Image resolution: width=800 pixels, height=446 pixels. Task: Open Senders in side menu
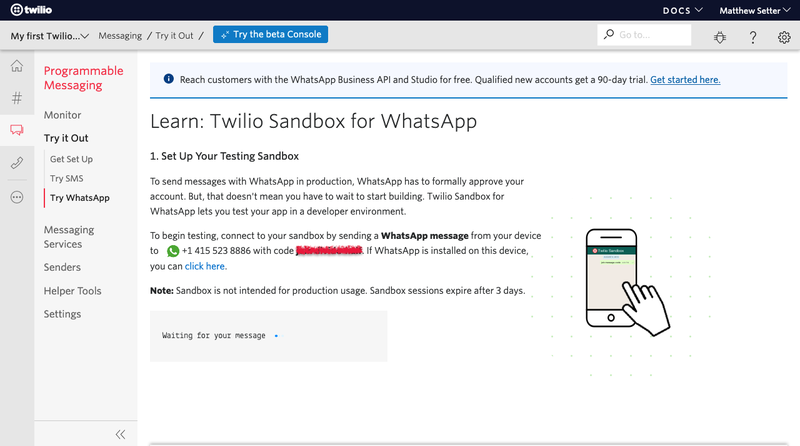coord(62,267)
